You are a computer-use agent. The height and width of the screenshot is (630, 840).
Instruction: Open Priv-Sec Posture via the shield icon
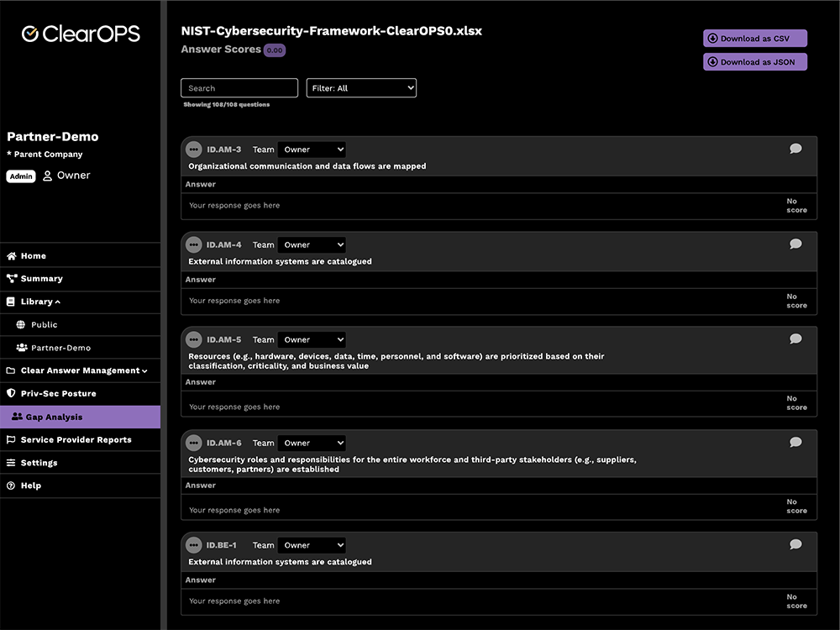pos(9,393)
